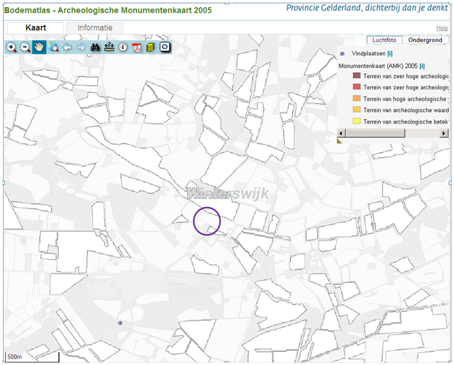Click the yellow 'archeologische betek' swatch

(x=357, y=121)
